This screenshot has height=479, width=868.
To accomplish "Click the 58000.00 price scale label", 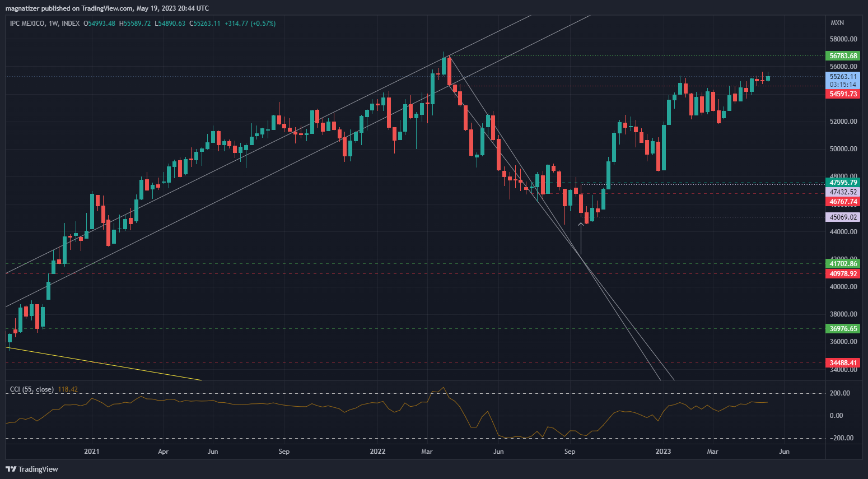I will point(843,39).
